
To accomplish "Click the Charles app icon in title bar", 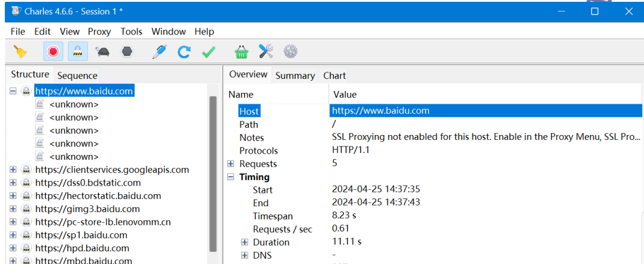I will 16,11.
